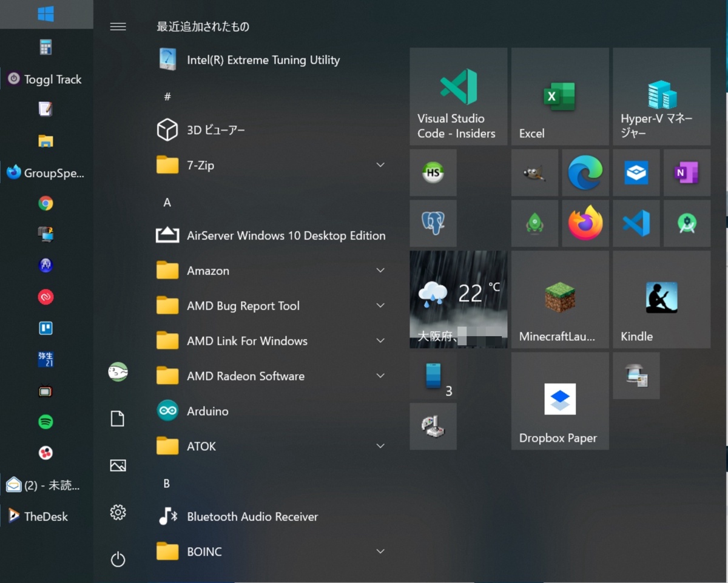The image size is (728, 583).
Task: Open Trello from the taskbar
Action: [45, 328]
